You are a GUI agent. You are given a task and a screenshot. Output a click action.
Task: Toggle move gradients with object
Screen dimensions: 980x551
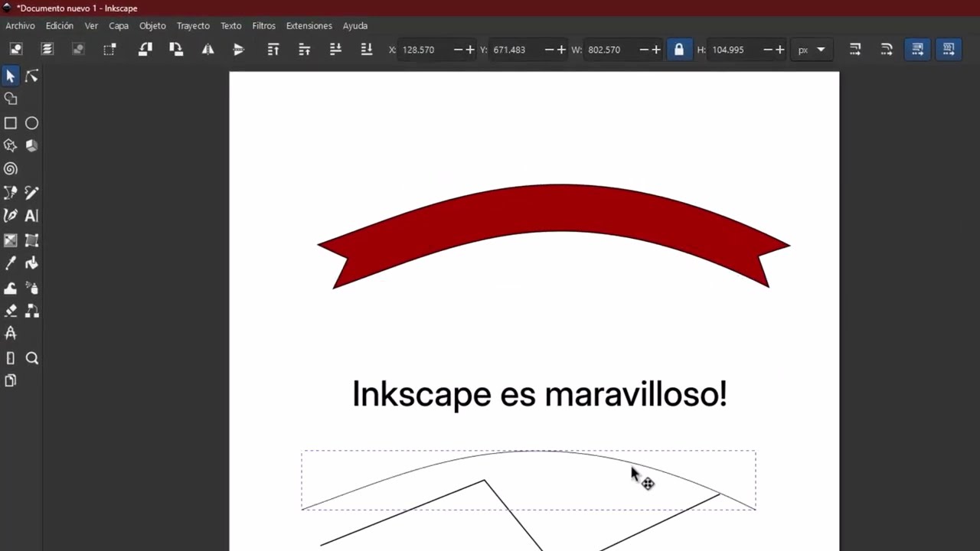pyautogui.click(x=917, y=49)
